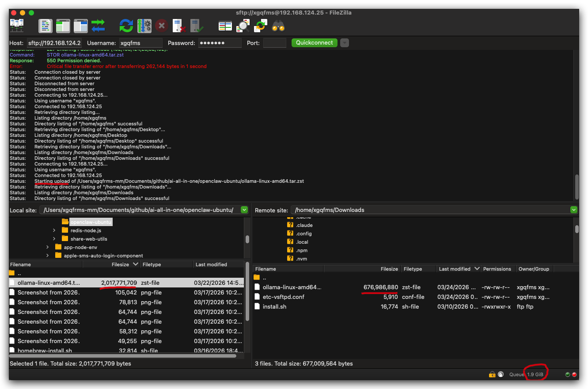Open the Site Manager icon
This screenshot has width=588, height=389.
tap(17, 26)
